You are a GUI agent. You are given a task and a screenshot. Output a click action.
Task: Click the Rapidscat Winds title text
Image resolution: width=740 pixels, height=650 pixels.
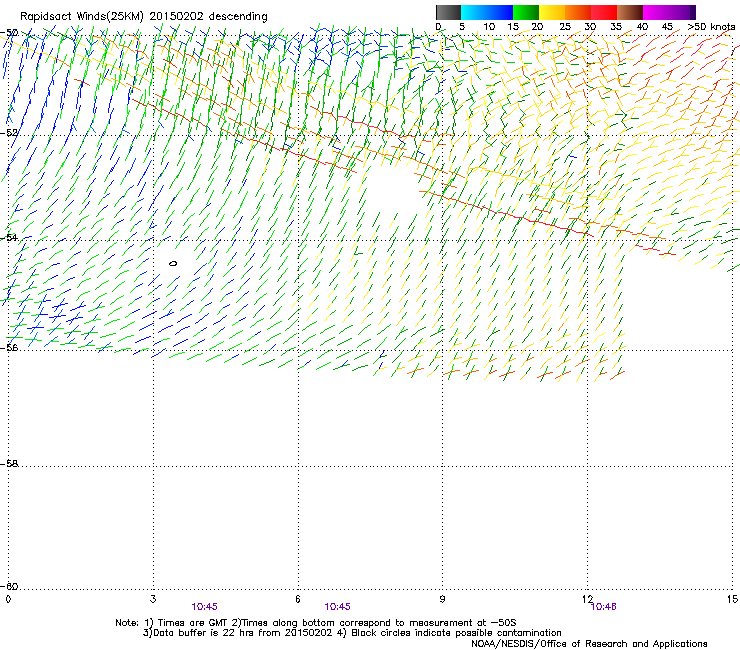click(x=144, y=16)
